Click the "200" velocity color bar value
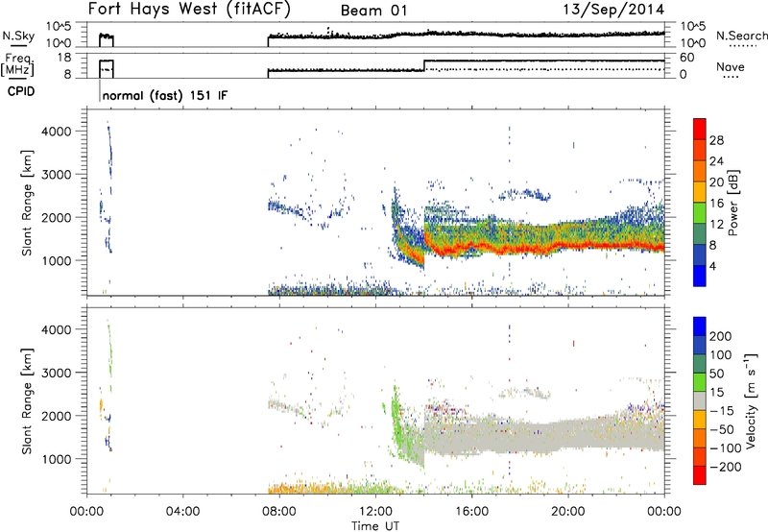768x532 pixels. (x=721, y=336)
